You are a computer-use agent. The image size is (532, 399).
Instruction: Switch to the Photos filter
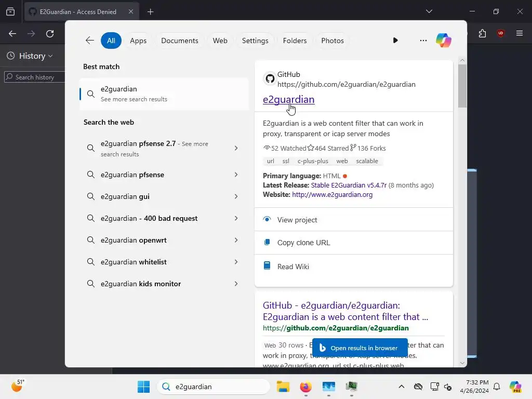(x=332, y=41)
